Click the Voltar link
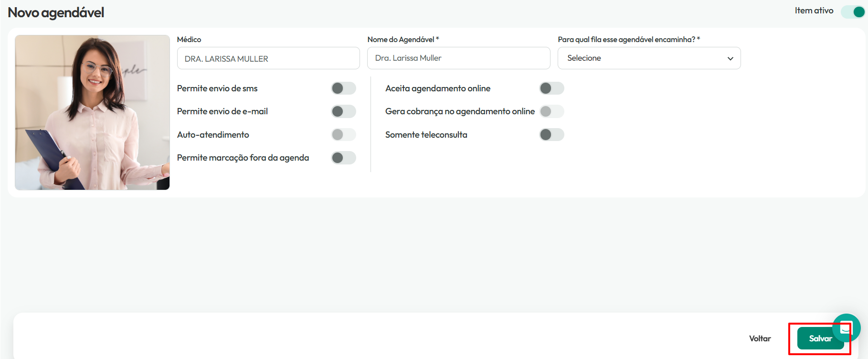The image size is (868, 359). (760, 338)
